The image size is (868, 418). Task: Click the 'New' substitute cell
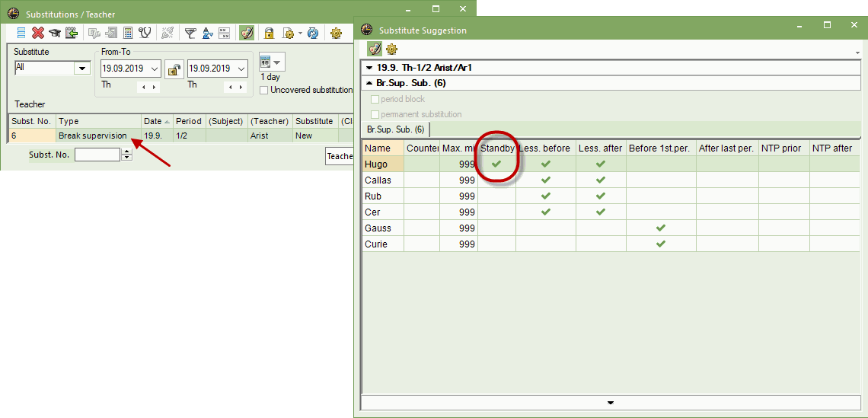click(x=315, y=135)
